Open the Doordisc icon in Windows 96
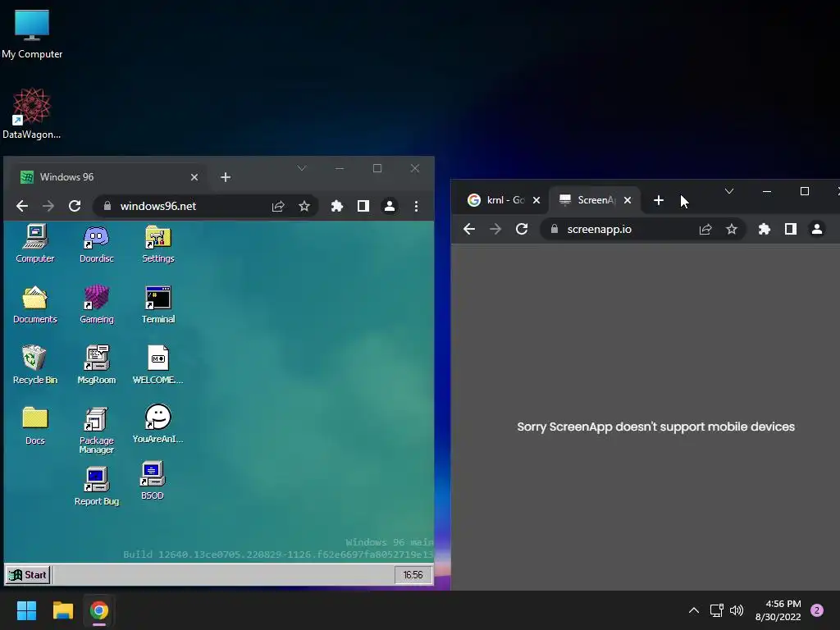This screenshot has height=630, width=840. tap(97, 244)
